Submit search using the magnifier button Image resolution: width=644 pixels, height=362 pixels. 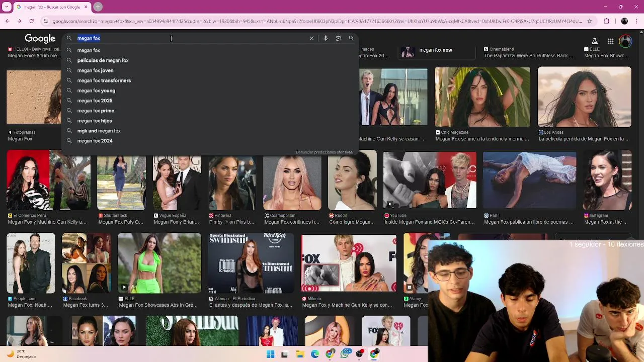pos(351,38)
